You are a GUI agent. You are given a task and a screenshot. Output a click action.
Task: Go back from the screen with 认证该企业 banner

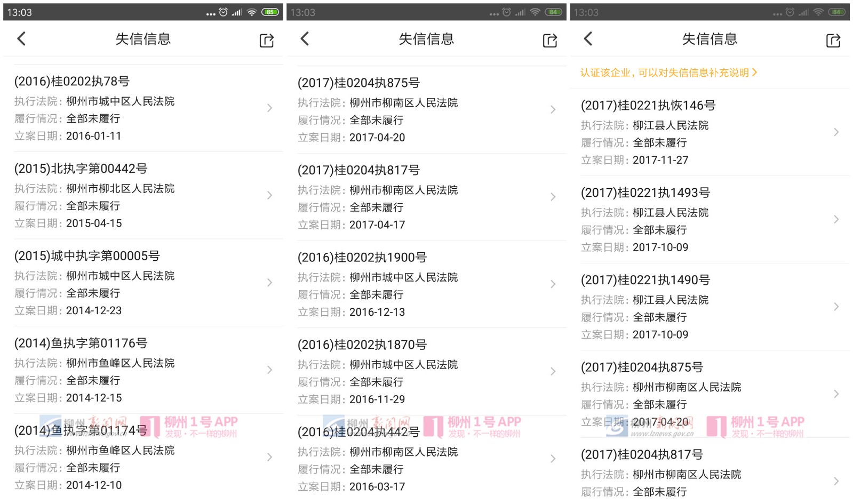(x=588, y=38)
